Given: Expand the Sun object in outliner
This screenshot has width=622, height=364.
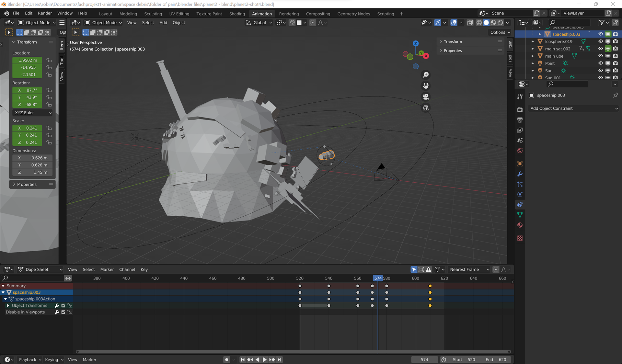Looking at the screenshot, I should click(x=533, y=71).
